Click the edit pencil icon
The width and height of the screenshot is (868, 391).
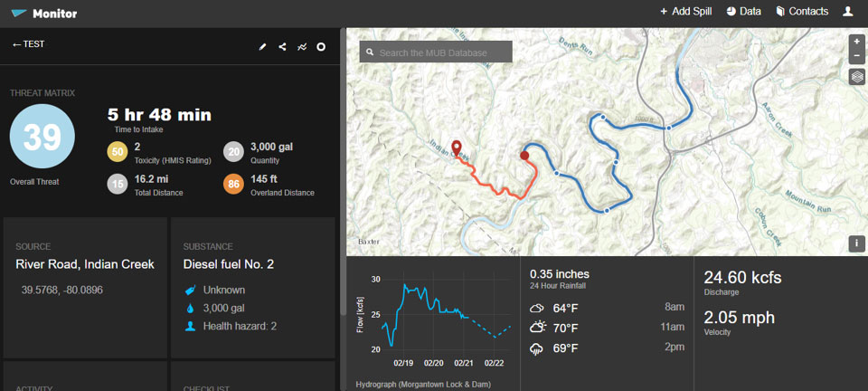click(263, 46)
